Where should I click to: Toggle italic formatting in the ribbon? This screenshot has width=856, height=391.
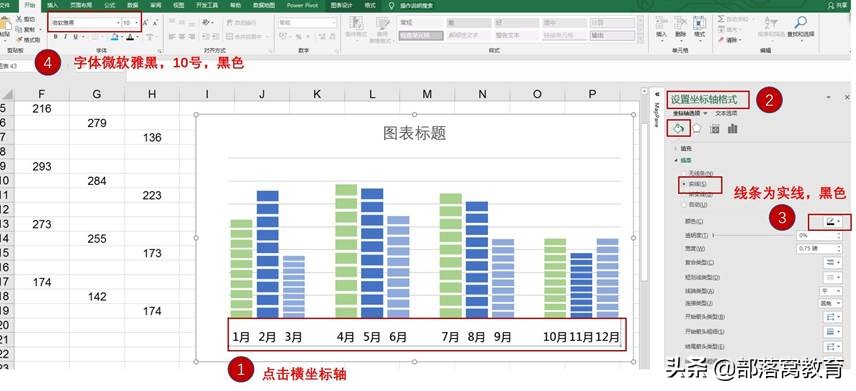pyautogui.click(x=65, y=37)
